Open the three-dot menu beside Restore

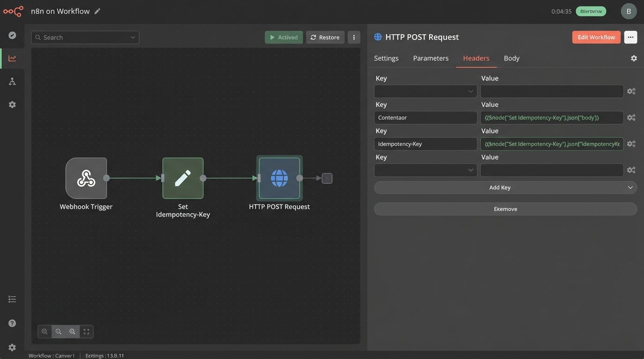[x=354, y=37]
